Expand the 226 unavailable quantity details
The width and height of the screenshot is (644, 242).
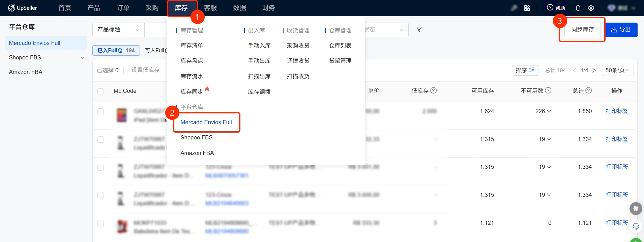tap(549, 111)
